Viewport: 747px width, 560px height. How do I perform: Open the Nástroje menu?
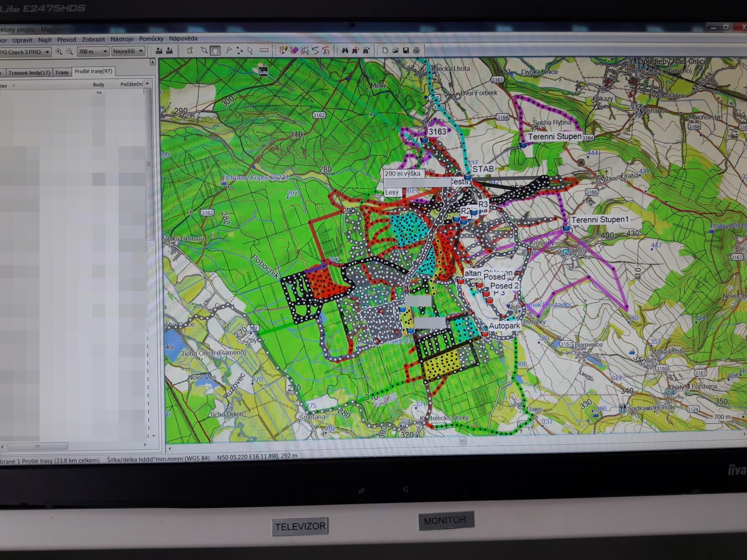(x=122, y=39)
